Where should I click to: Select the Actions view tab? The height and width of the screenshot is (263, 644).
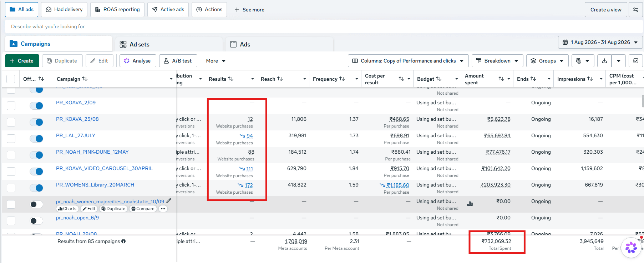[x=209, y=10]
